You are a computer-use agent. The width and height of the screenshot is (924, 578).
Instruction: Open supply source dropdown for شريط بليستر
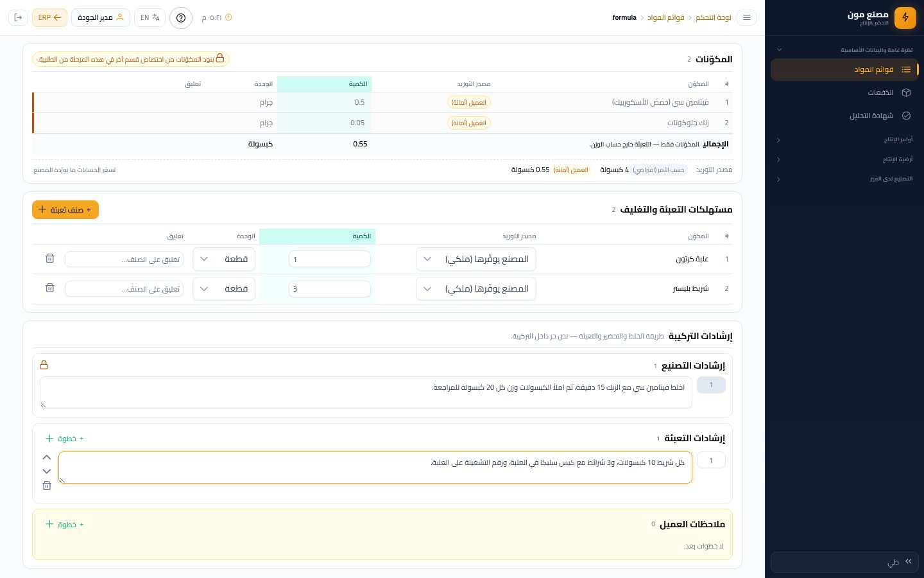pos(476,288)
